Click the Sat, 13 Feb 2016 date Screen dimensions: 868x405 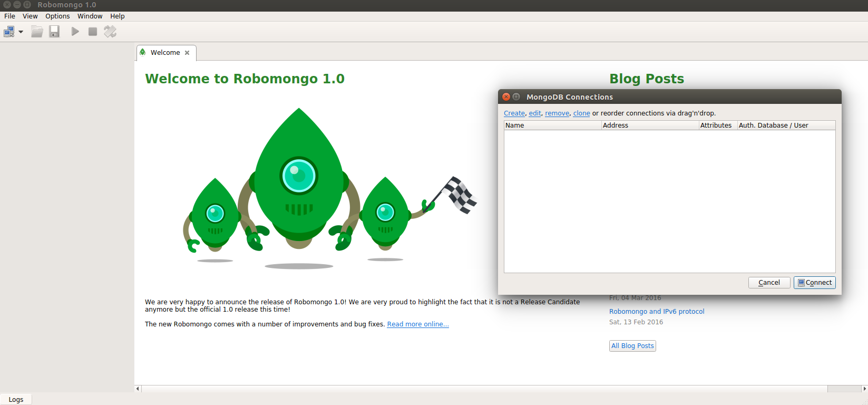click(x=636, y=322)
